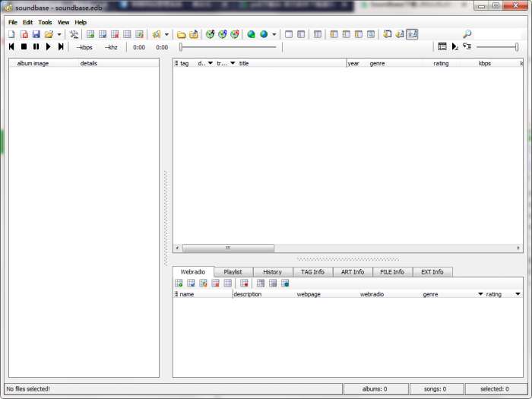Open the FILE Info tab
The width and height of the screenshot is (532, 399).
tap(393, 271)
